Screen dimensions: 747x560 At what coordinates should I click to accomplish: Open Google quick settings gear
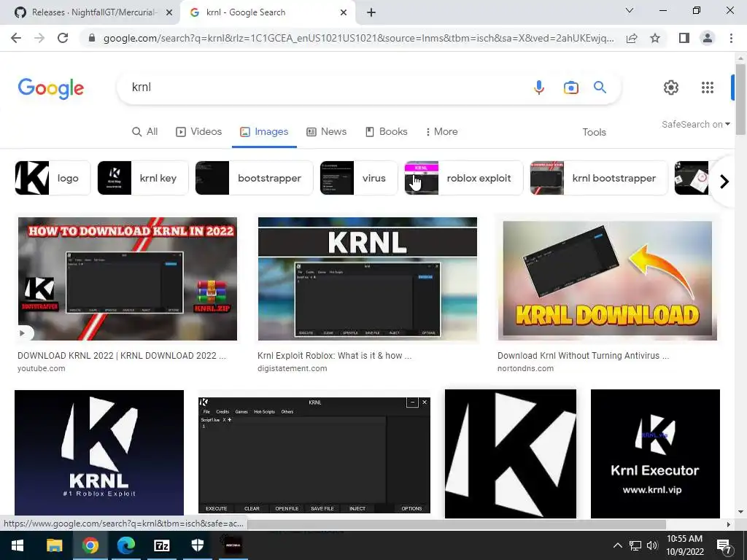[x=671, y=87]
